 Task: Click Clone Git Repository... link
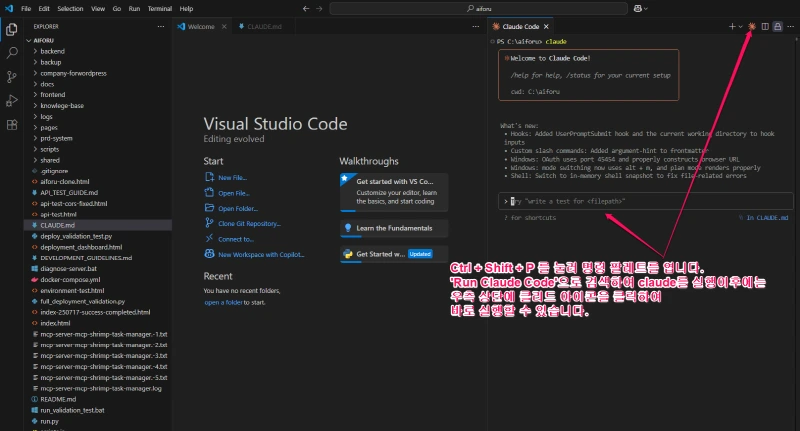[249, 223]
